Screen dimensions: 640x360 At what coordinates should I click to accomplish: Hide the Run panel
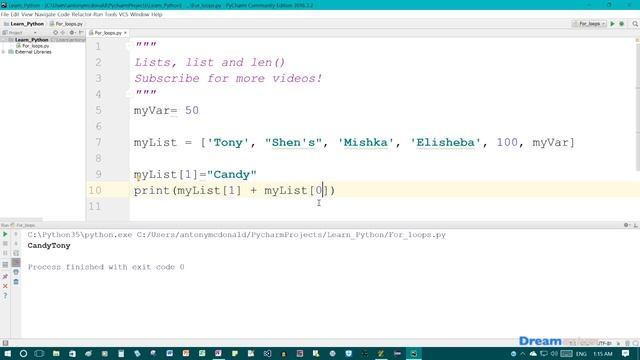coord(636,225)
